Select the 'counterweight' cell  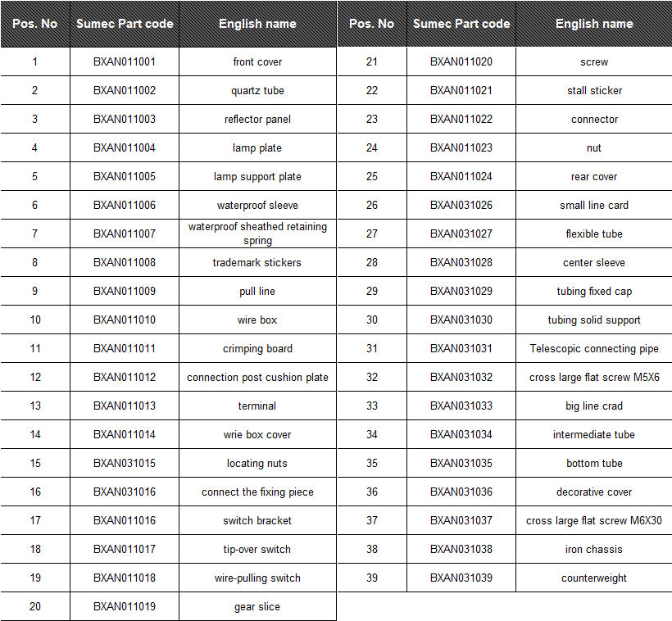click(594, 578)
